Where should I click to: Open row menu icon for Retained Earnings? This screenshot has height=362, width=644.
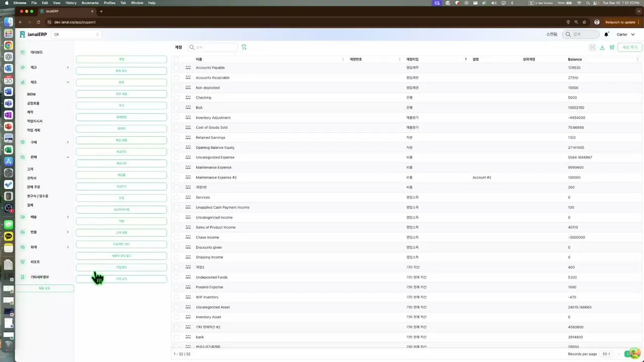click(188, 137)
